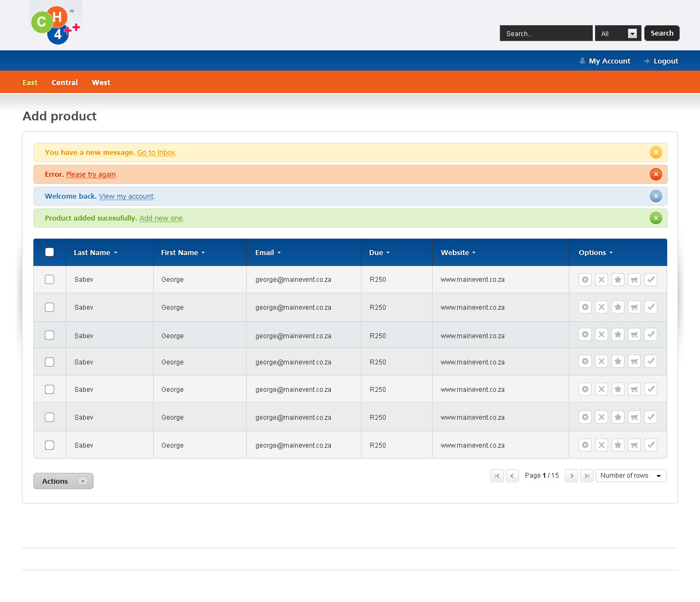Select the checkbox in the last table row

pos(50,445)
